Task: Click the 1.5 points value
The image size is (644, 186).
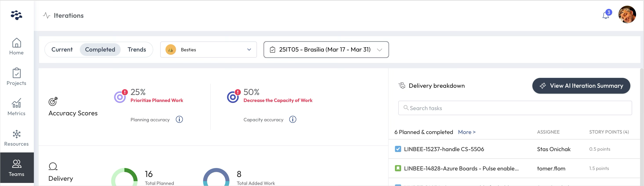Action: tap(599, 168)
